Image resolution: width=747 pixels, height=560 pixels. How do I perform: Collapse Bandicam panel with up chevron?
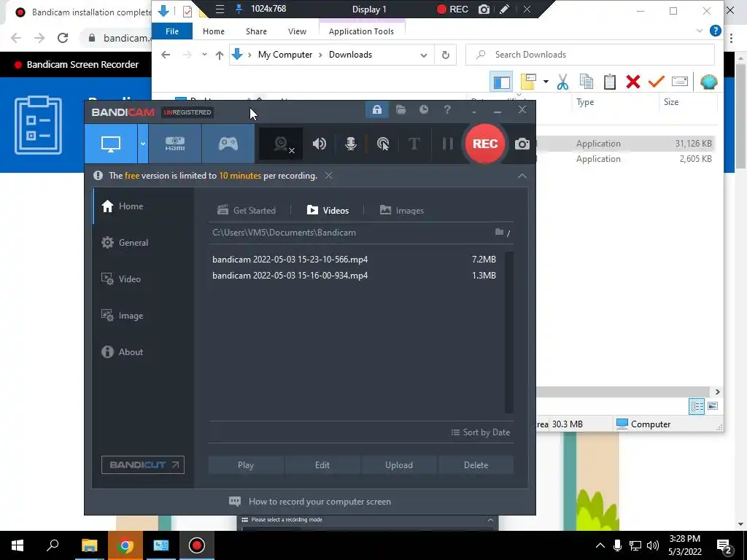pyautogui.click(x=522, y=176)
